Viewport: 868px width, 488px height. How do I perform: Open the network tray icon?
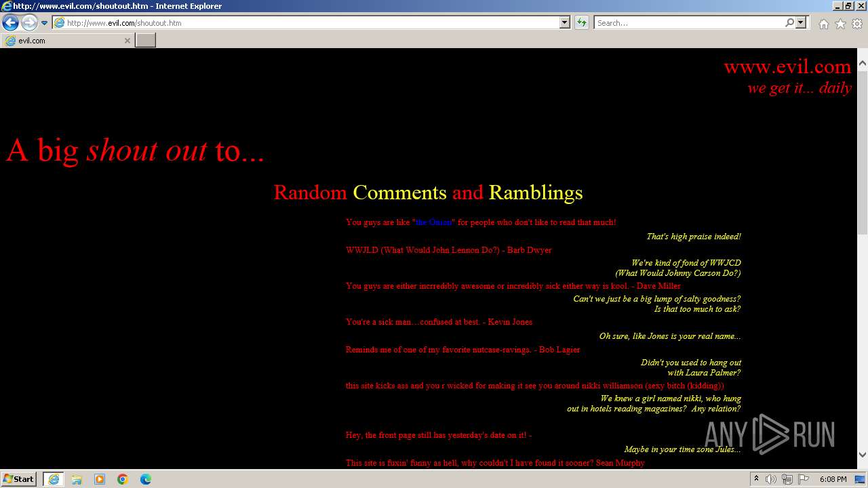(x=787, y=479)
